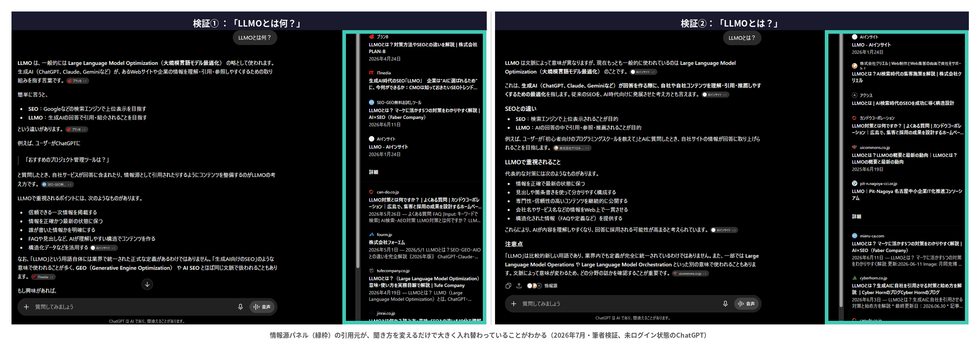The width and height of the screenshot is (980, 356).
Task: Click the SEO·GEO無料お試しツール favicon in 検証① sources
Action: click(x=371, y=103)
